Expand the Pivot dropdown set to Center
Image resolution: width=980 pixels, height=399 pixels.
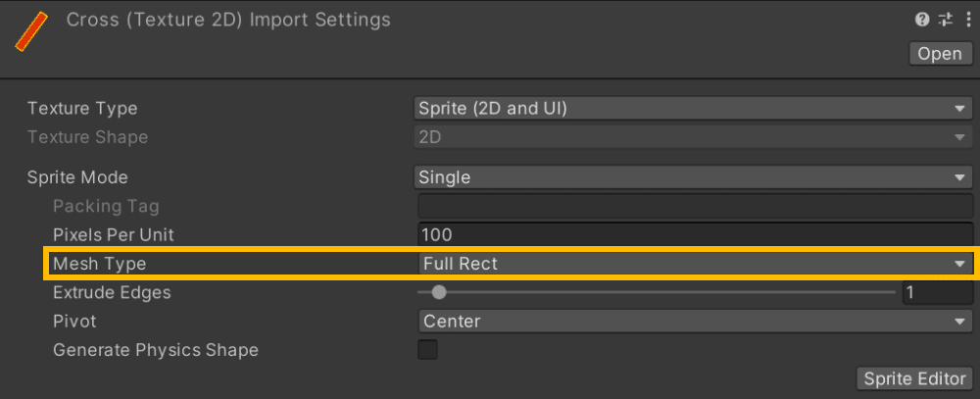click(x=692, y=321)
